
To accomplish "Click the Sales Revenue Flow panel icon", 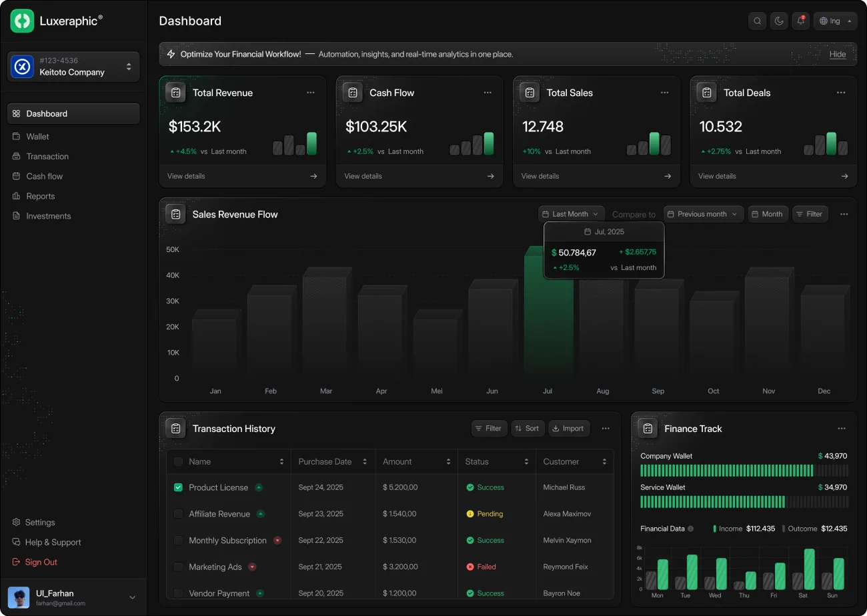I will [176, 214].
